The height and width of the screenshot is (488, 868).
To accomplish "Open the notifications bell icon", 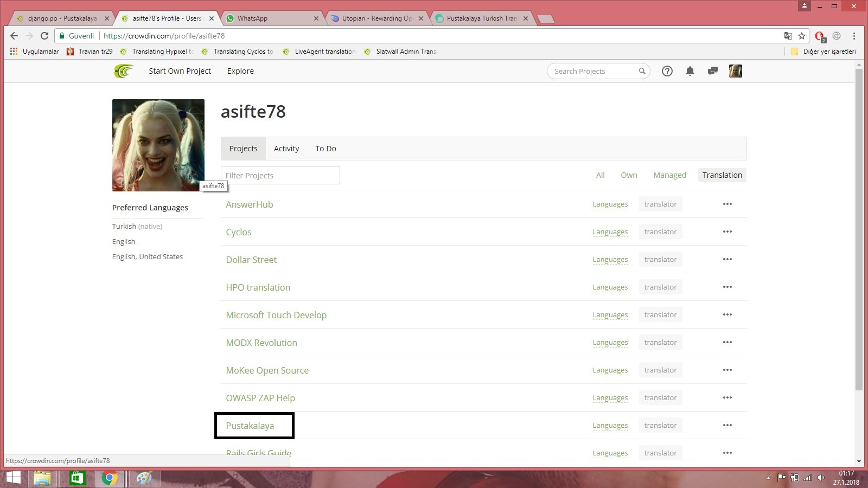I will (x=690, y=71).
